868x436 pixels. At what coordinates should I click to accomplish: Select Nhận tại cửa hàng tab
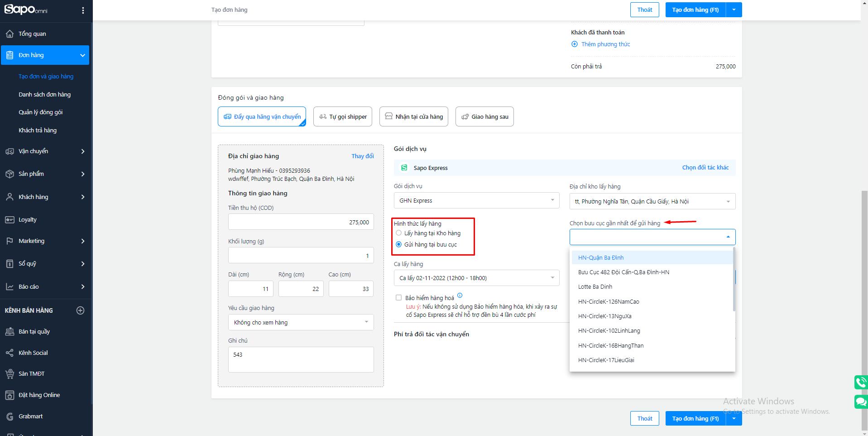click(414, 116)
